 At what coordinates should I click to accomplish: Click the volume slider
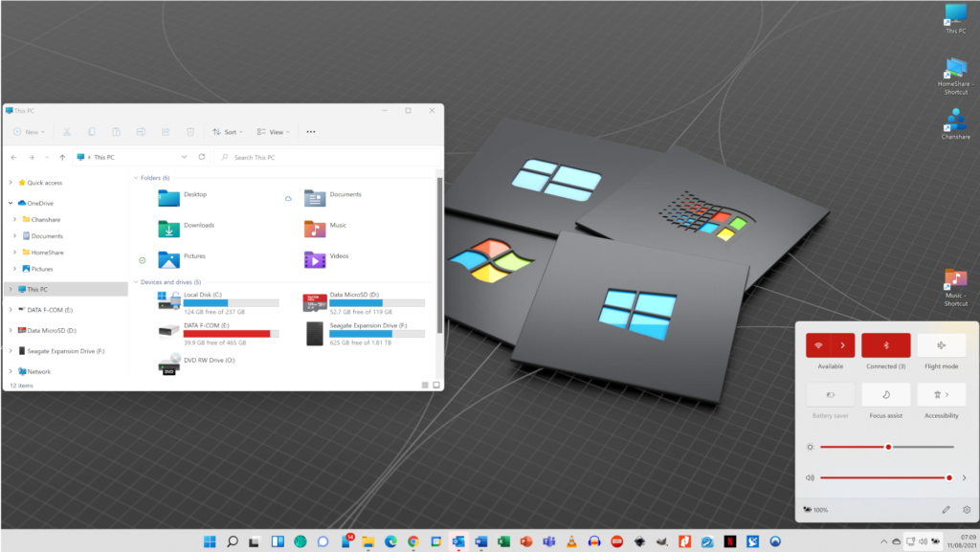pyautogui.click(x=885, y=477)
